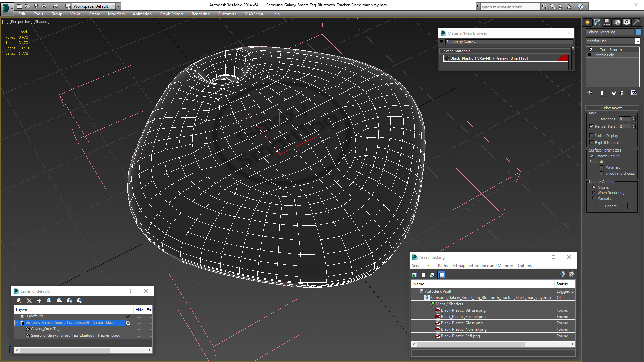The image size is (644, 362).
Task: Click Select Highlighted Objects icon in Layer dialog
Action: coord(49,301)
